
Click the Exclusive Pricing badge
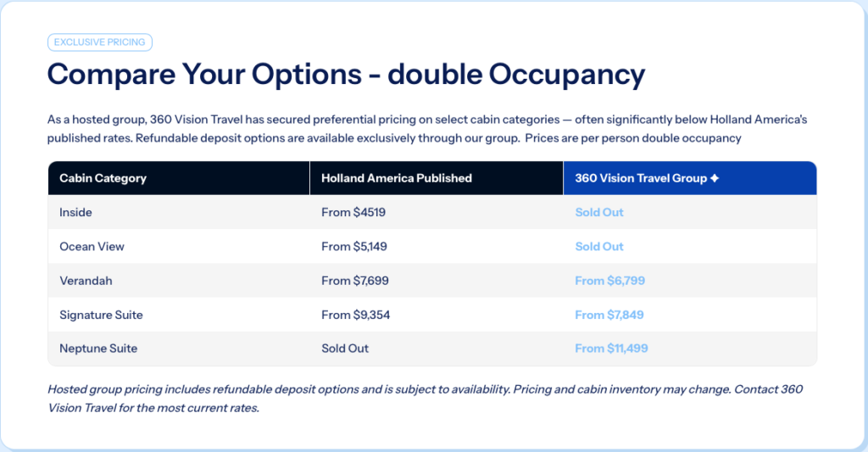click(x=100, y=42)
